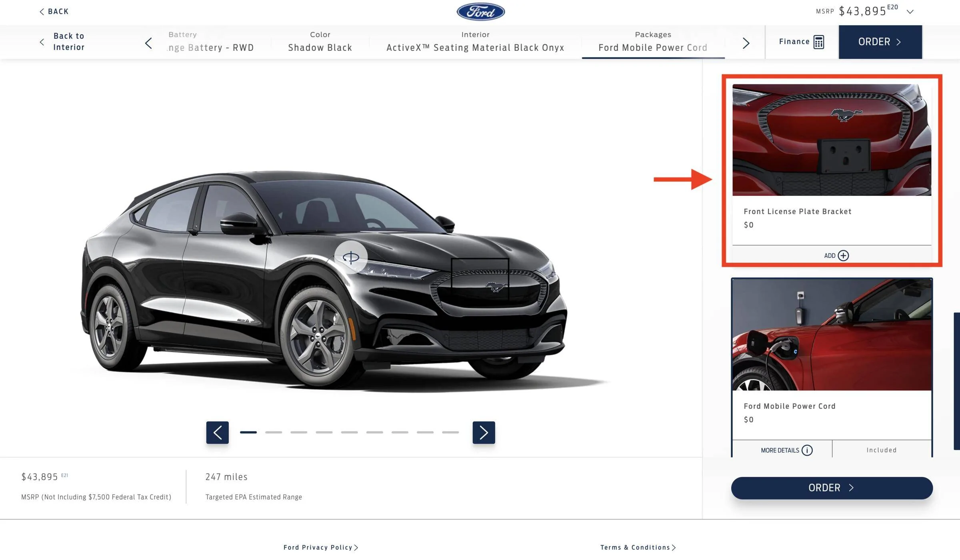This screenshot has height=560, width=960.
Task: Click the 360 rotate view icon on car
Action: 351,257
